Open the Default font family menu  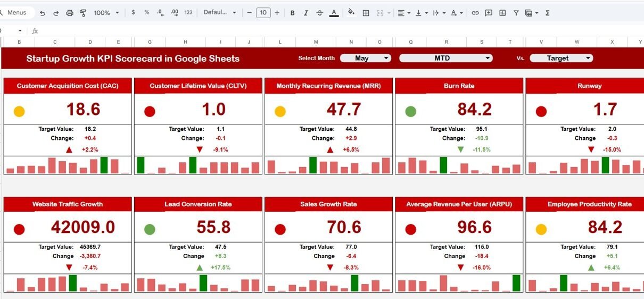pos(220,13)
